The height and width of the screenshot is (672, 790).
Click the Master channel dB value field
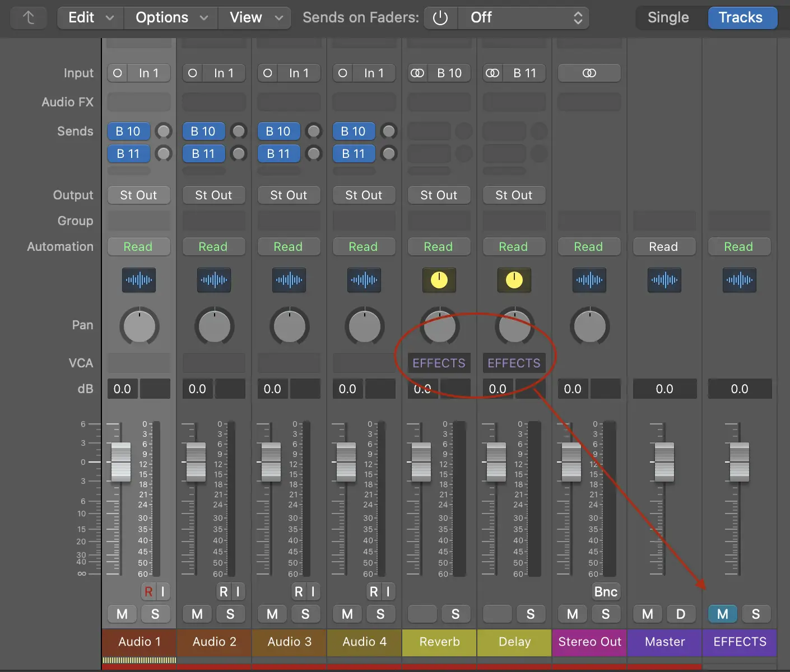664,389
